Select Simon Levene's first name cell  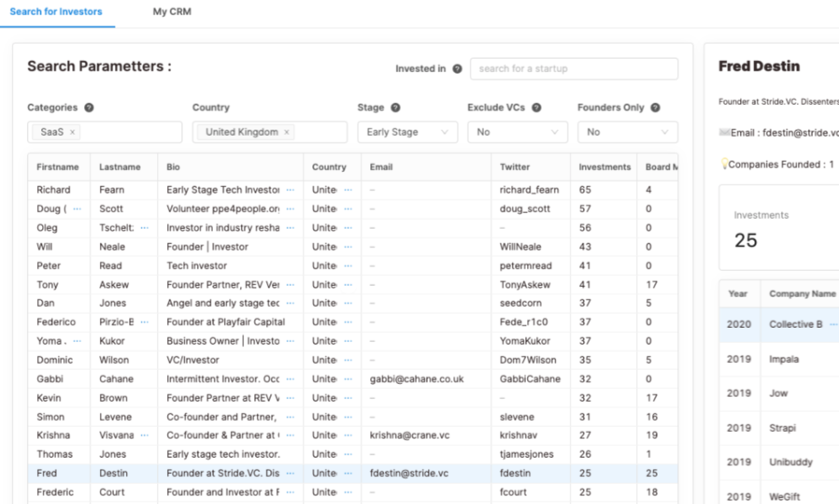tap(50, 417)
